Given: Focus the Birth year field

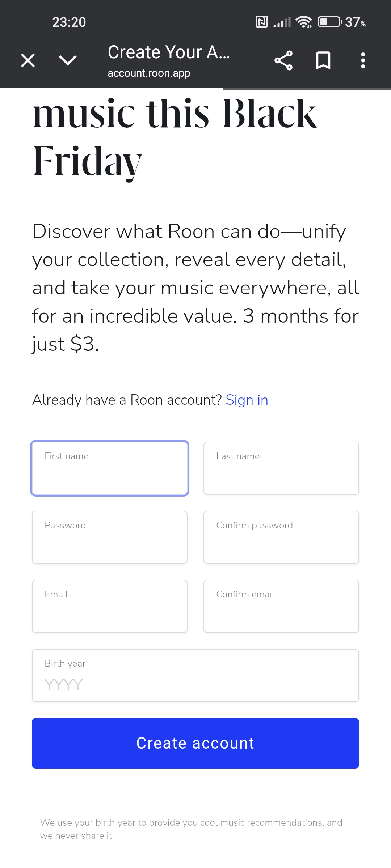Looking at the screenshot, I should 195,676.
